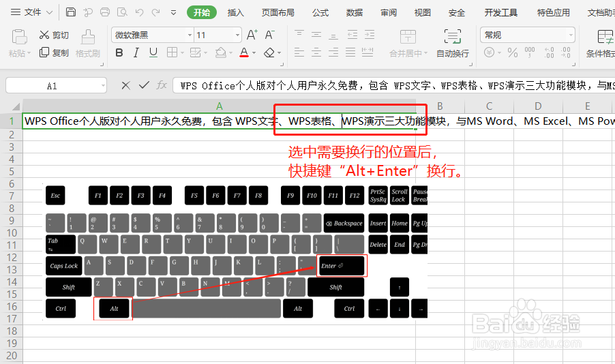This screenshot has height=364, width=615.
Task: Open the Paste options arrow
Action: pyautogui.click(x=29, y=53)
